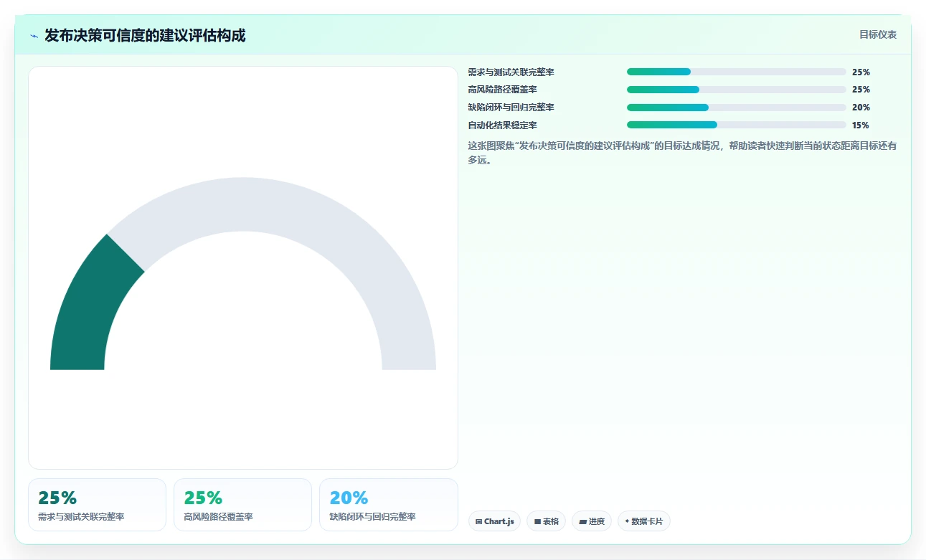Click the dark green gauge arc segment
Image resolution: width=926 pixels, height=560 pixels.
coord(92,305)
